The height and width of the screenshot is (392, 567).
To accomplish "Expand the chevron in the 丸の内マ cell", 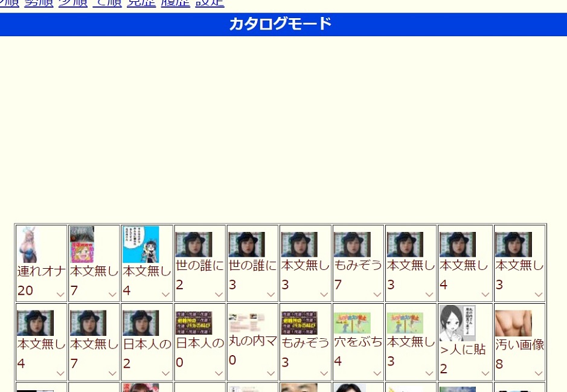I will point(271,373).
